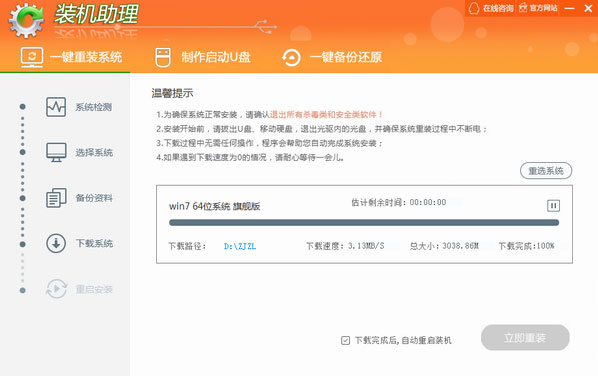Click the 估计剩余时间 00:00:00 value
Image resolution: width=598 pixels, height=376 pixels.
tap(428, 202)
